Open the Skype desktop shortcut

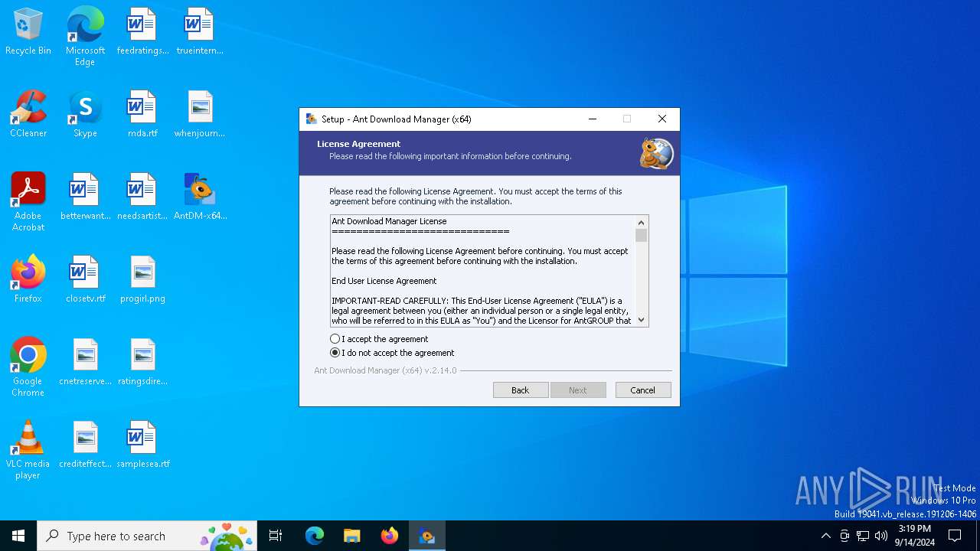tap(85, 115)
